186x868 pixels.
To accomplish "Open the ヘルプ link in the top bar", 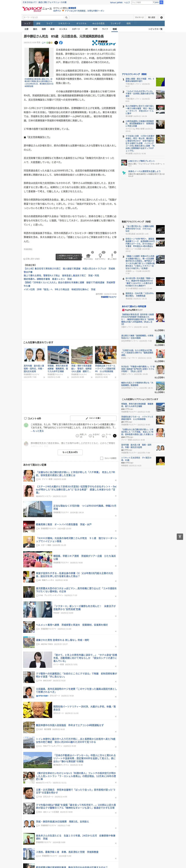I will [127, 2].
